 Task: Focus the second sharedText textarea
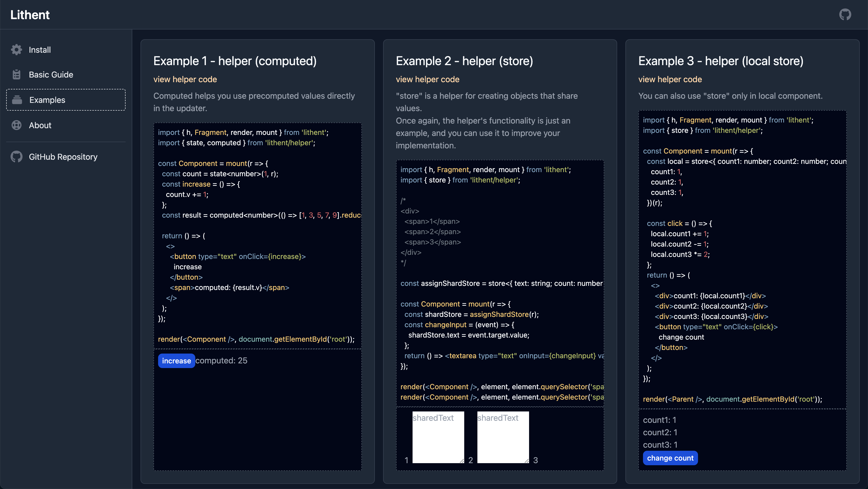click(503, 437)
